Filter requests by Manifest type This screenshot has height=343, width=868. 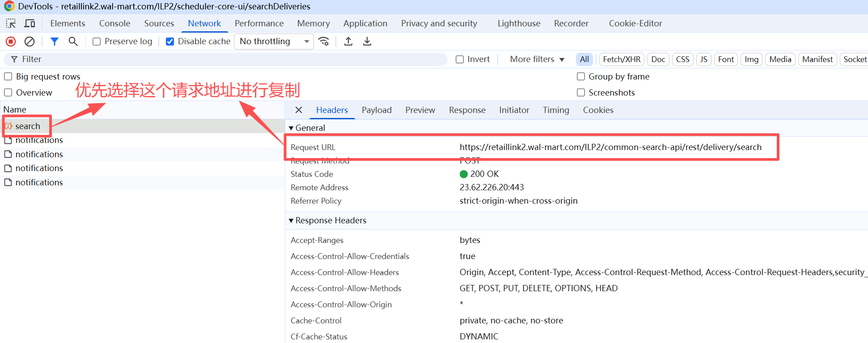click(x=817, y=59)
